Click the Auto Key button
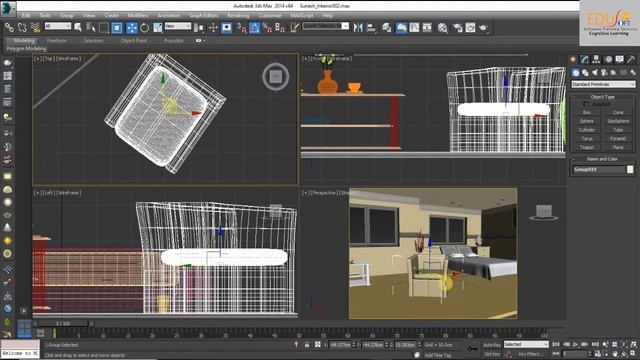The height and width of the screenshot is (360, 640). pyautogui.click(x=492, y=345)
